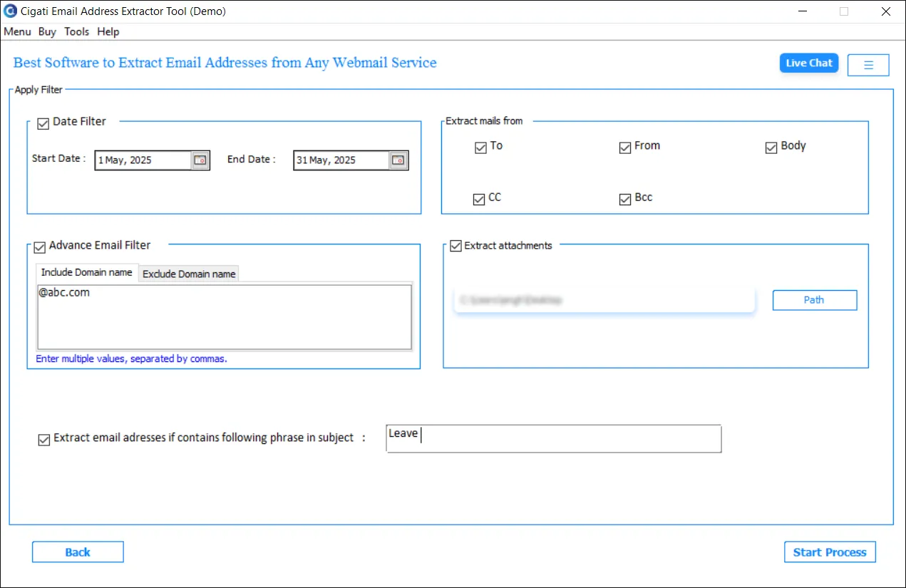Go Back to the previous step
Screen dimensions: 906x588
(x=78, y=552)
